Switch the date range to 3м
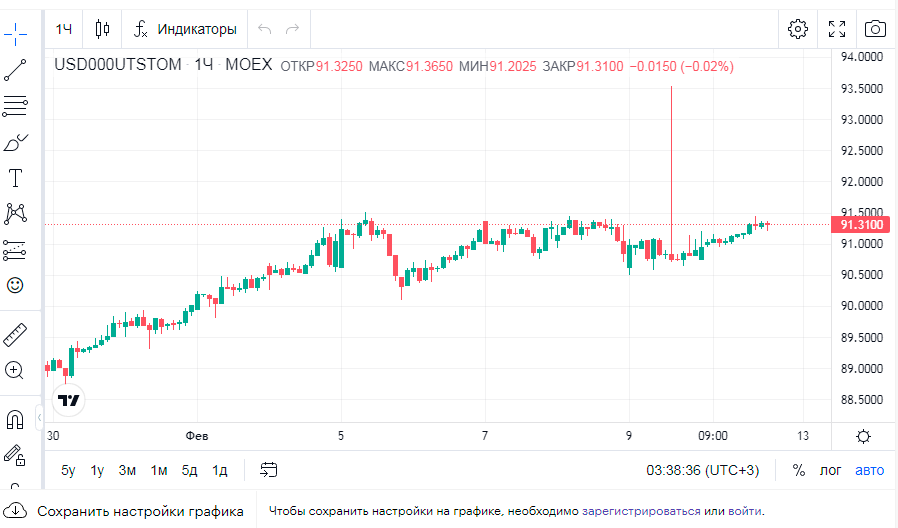 127,470
